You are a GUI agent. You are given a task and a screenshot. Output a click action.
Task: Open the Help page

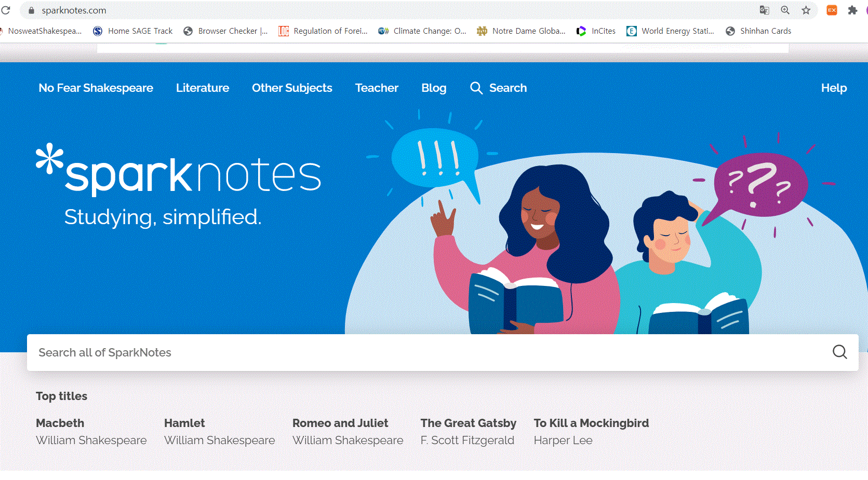pos(834,88)
